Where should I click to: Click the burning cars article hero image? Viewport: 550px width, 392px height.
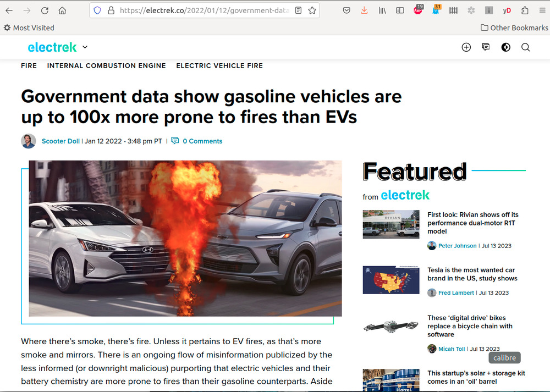point(185,239)
